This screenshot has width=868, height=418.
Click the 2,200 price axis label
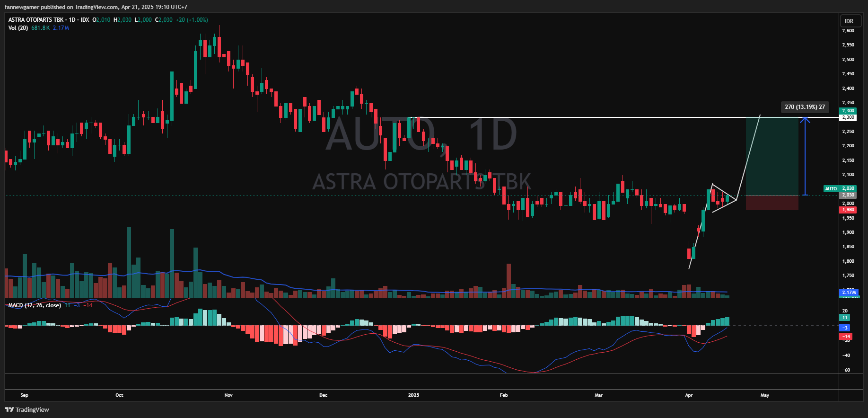click(848, 146)
